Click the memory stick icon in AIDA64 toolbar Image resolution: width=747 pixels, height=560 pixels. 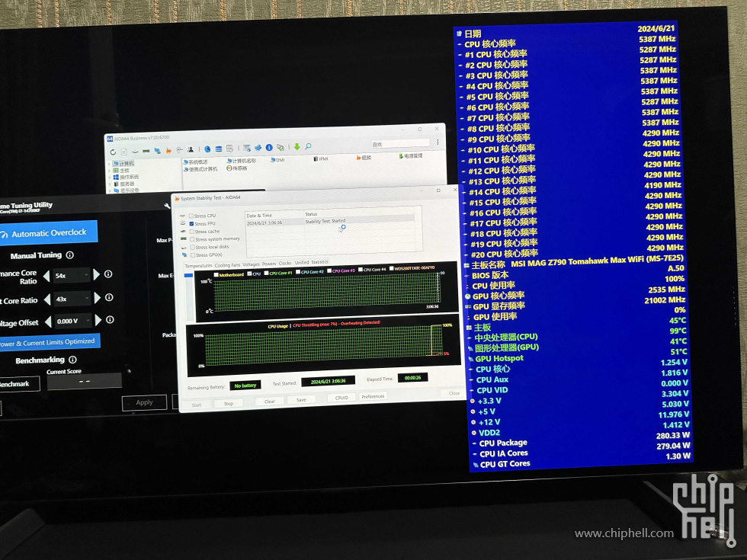(x=146, y=151)
